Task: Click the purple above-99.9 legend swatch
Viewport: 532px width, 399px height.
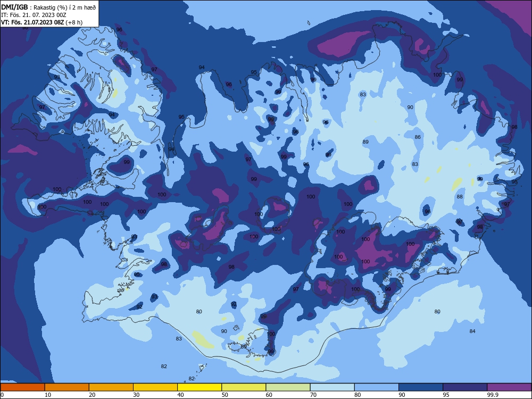Action: (x=509, y=387)
